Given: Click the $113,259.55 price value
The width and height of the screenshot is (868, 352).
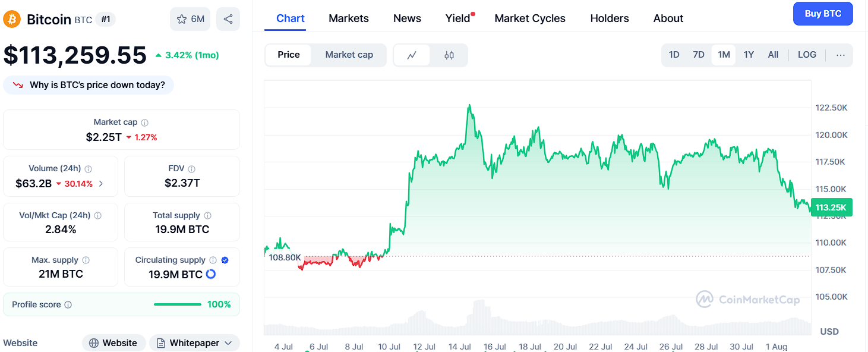Looking at the screenshot, I should [x=75, y=55].
